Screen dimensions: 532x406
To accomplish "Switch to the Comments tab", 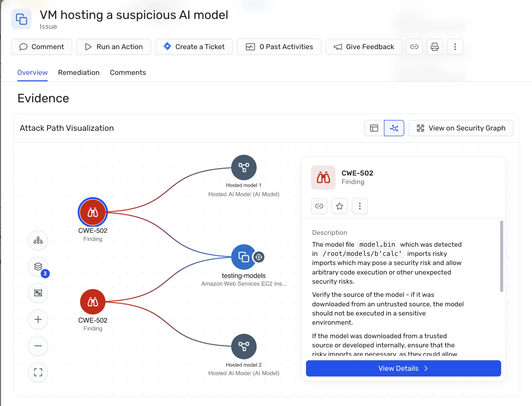I will click(x=128, y=73).
